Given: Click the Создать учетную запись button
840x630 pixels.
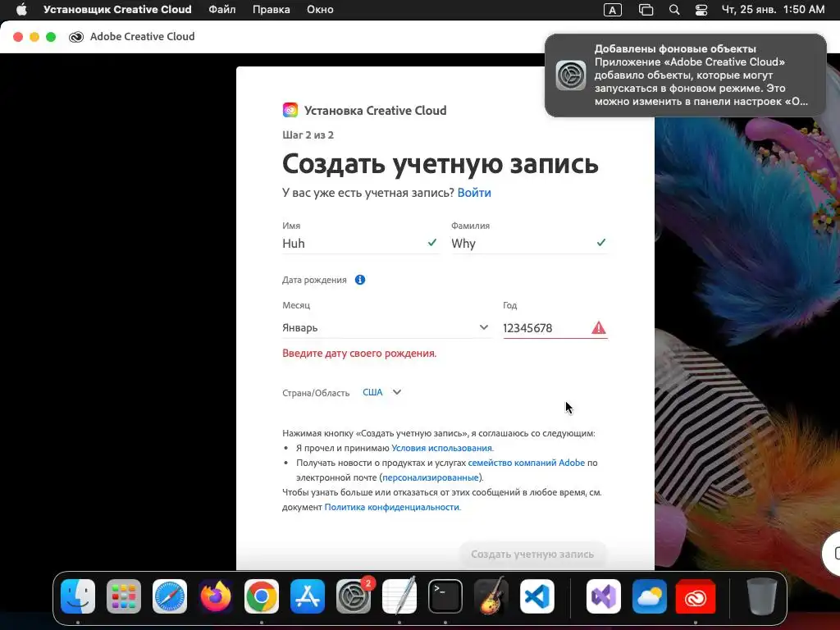Looking at the screenshot, I should tap(532, 554).
